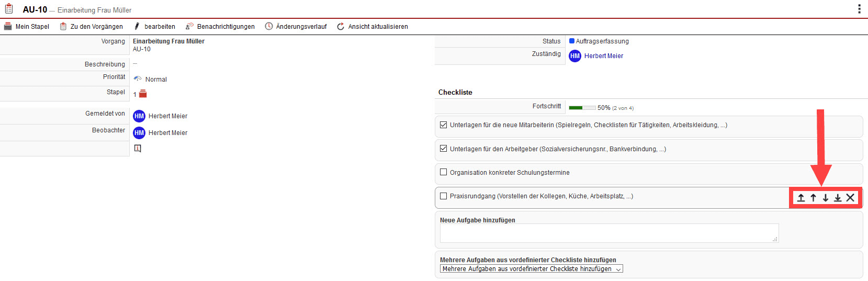Move the checklist task to the bottom
The height and width of the screenshot is (281, 868).
coord(838,198)
